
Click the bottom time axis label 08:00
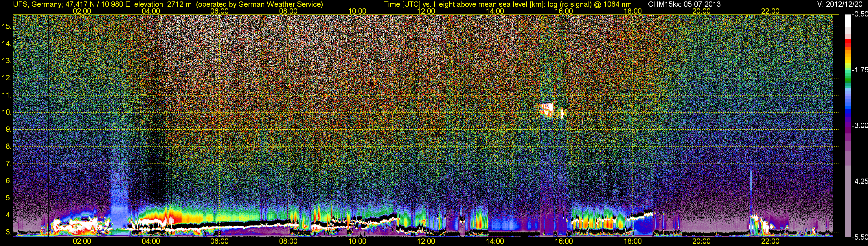(x=288, y=241)
